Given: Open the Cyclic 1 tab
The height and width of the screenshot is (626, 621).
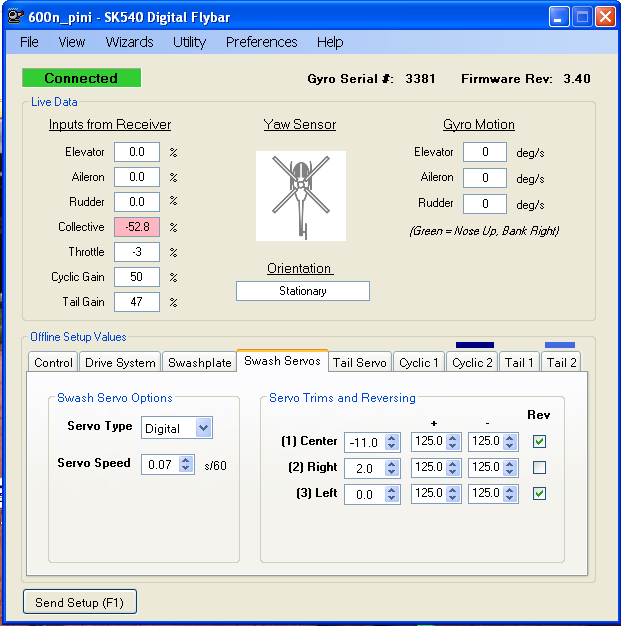Looking at the screenshot, I should (x=419, y=363).
